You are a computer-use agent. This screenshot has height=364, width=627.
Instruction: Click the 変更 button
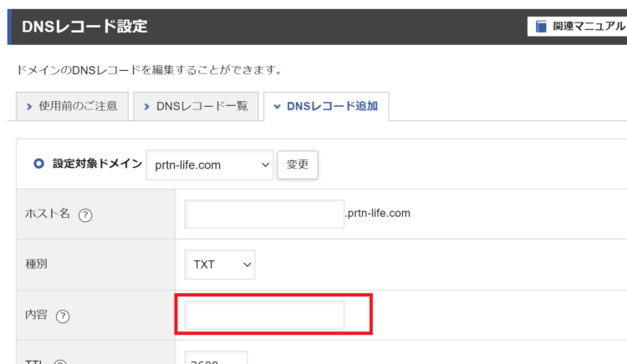[298, 164]
